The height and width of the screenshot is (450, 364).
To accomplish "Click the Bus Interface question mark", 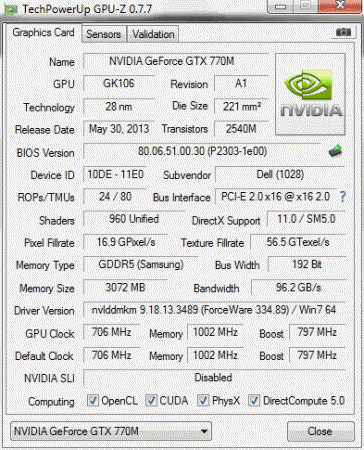I will tap(342, 197).
